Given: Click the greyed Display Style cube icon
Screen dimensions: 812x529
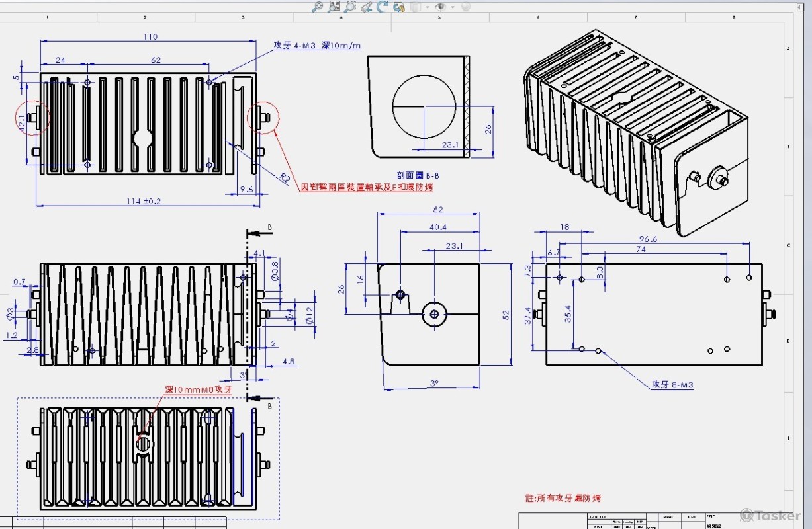Looking at the screenshot, I should click(x=416, y=7).
